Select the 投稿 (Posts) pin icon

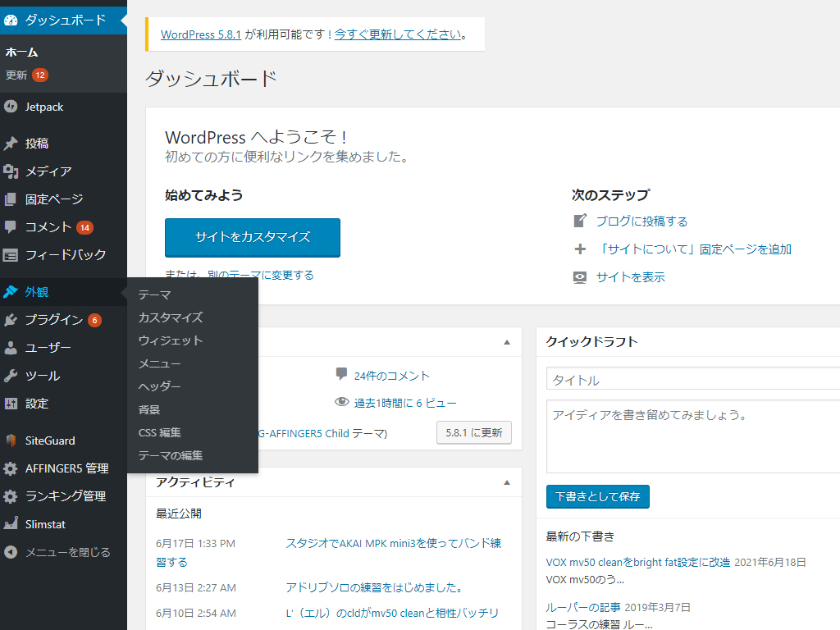click(11, 143)
